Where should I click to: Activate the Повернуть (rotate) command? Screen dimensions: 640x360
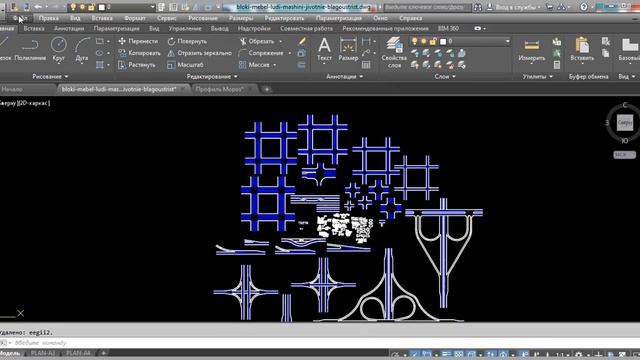187,41
